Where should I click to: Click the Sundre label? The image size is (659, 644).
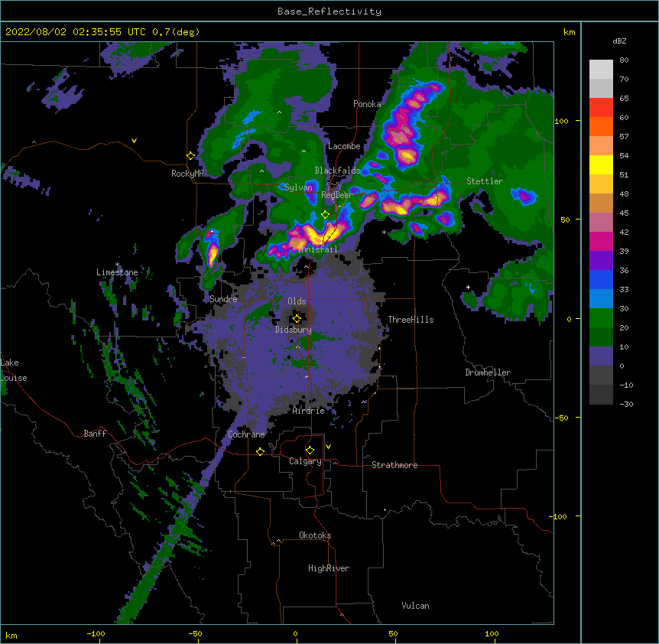click(x=223, y=299)
